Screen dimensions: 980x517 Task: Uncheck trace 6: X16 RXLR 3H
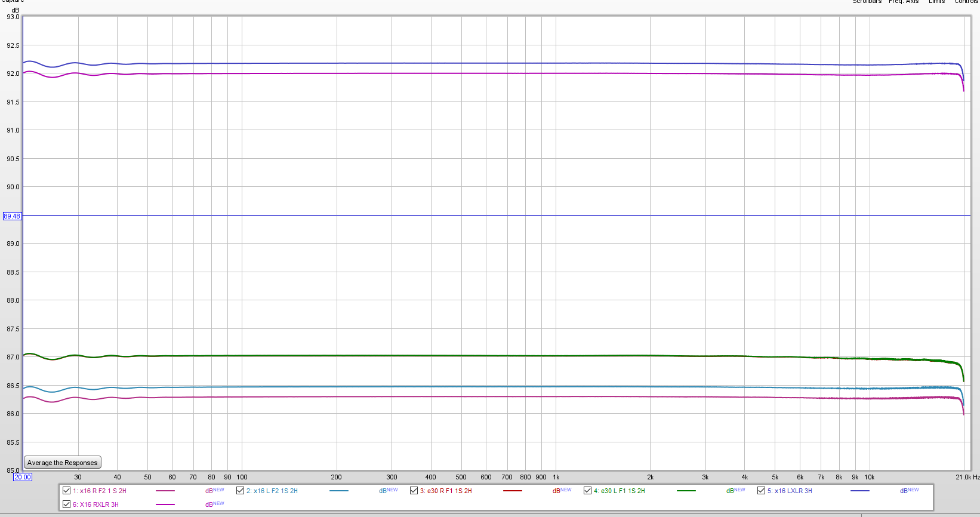tap(67, 504)
